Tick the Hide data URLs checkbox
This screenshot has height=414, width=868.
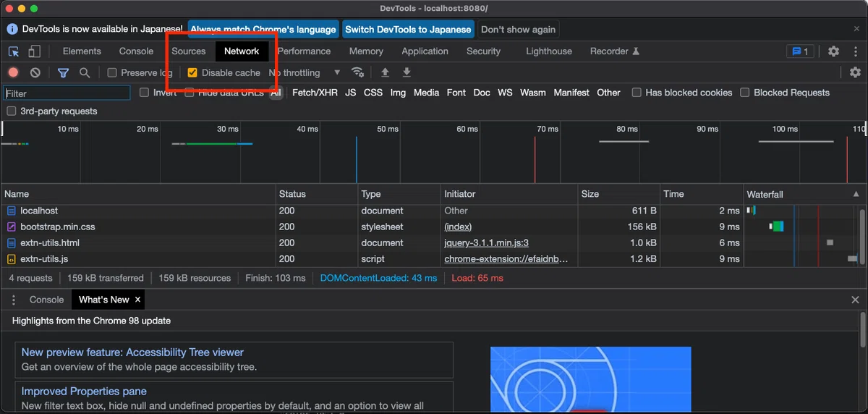coord(190,93)
